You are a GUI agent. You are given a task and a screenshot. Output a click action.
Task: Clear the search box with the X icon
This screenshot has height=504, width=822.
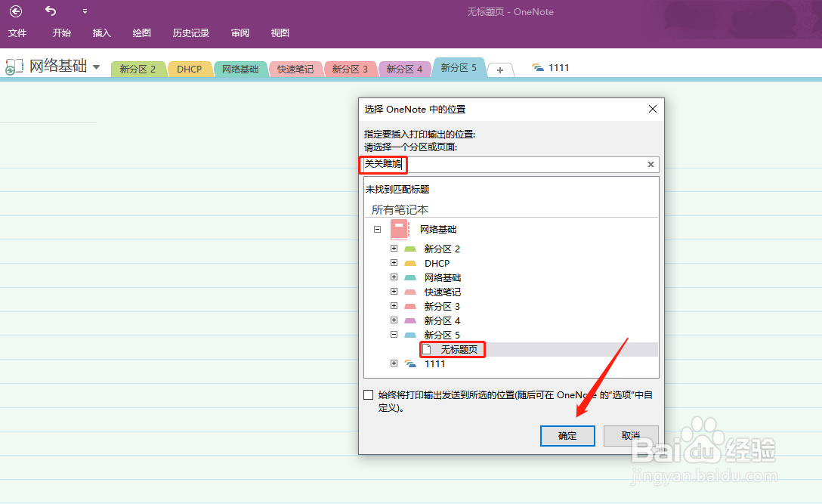[x=650, y=164]
